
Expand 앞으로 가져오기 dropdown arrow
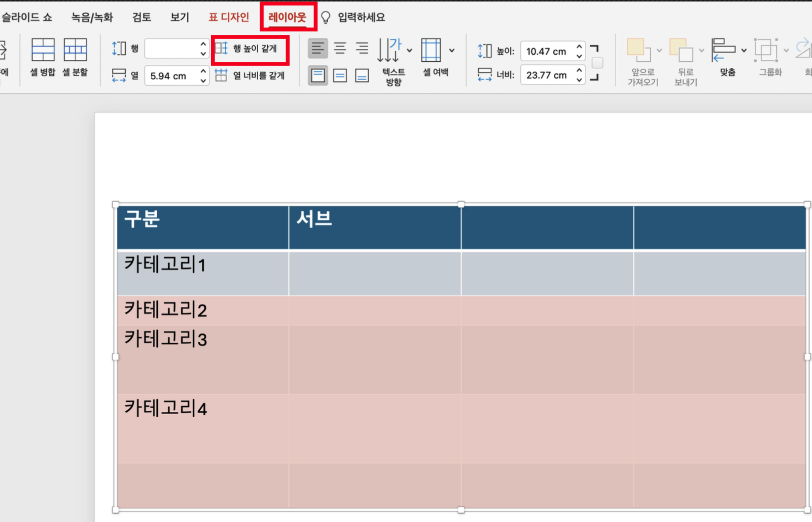659,50
